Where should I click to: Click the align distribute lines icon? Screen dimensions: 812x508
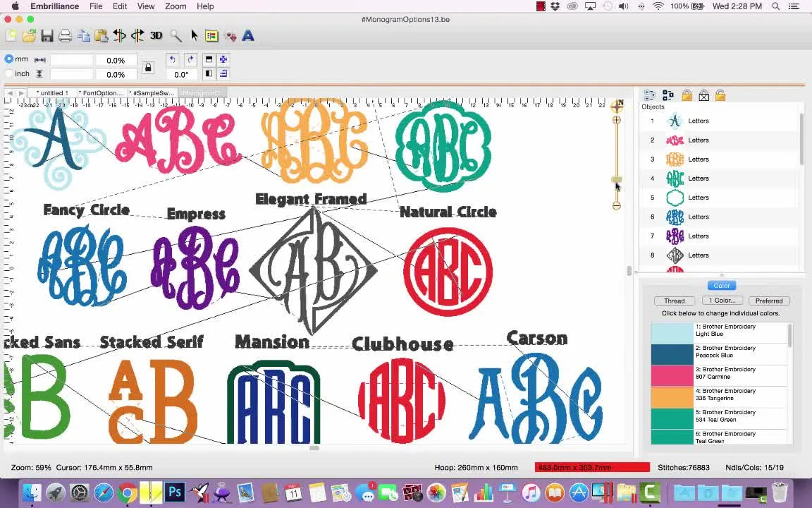(x=223, y=73)
